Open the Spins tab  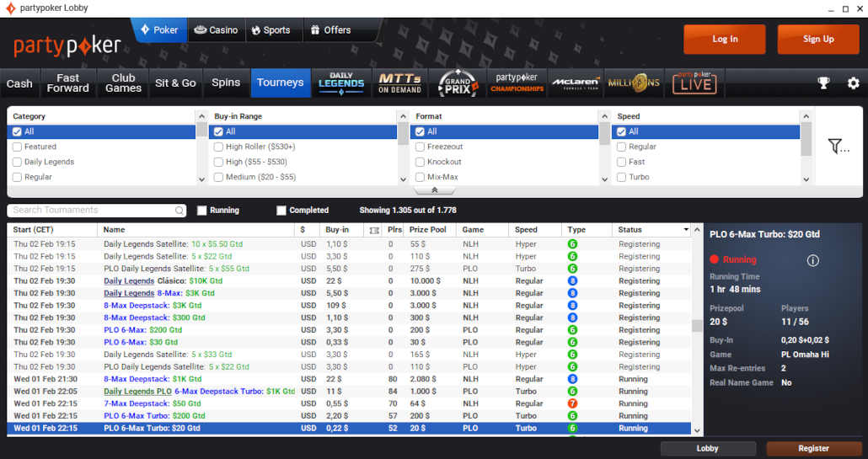pos(226,83)
